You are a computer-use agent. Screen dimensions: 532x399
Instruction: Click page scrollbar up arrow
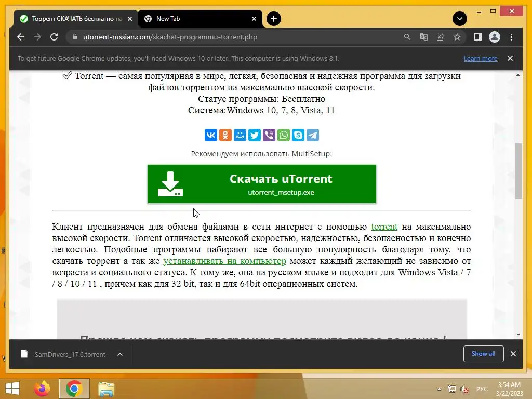(x=518, y=75)
